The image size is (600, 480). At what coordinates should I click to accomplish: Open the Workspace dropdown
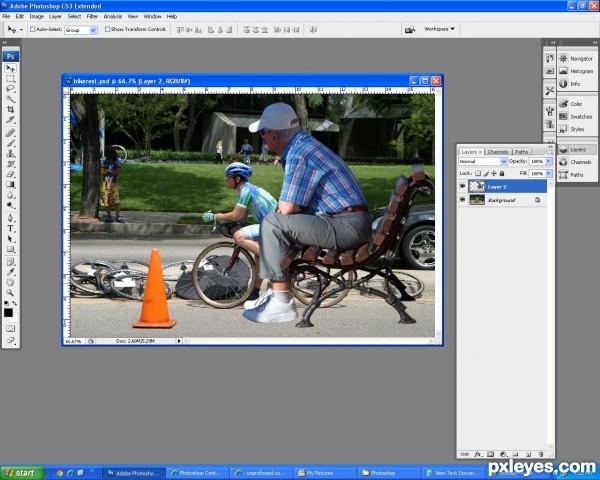point(439,29)
